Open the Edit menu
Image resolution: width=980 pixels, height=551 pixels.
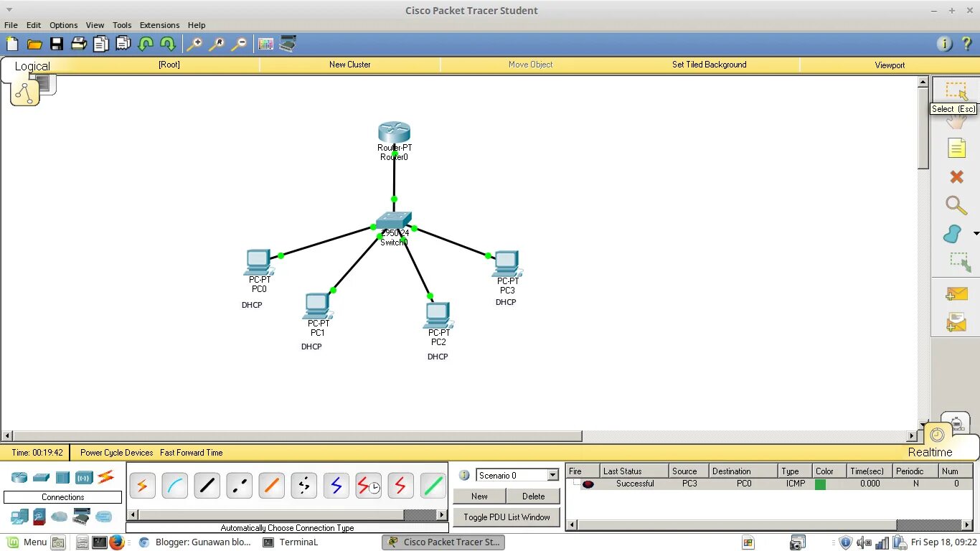(x=34, y=25)
